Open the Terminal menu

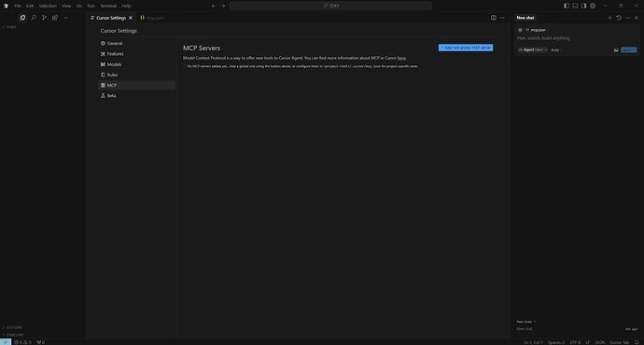[x=108, y=6]
